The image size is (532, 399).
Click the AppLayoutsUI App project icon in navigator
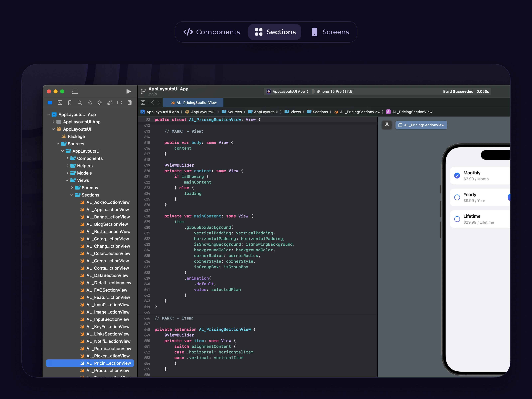coord(54,115)
